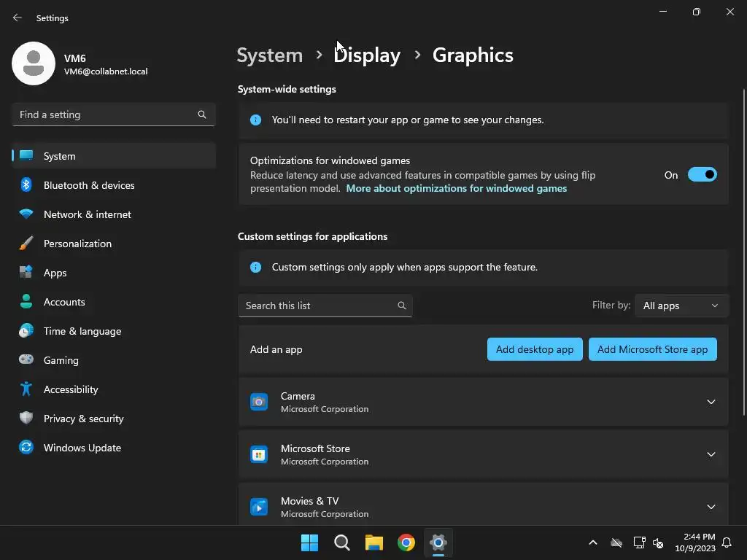
Task: Show hidden tray icons chevron
Action: [592, 542]
